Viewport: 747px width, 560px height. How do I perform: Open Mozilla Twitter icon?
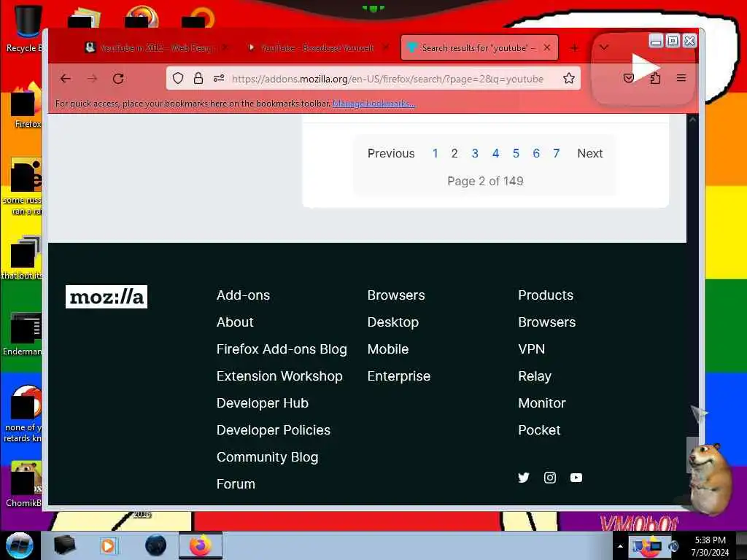click(524, 478)
